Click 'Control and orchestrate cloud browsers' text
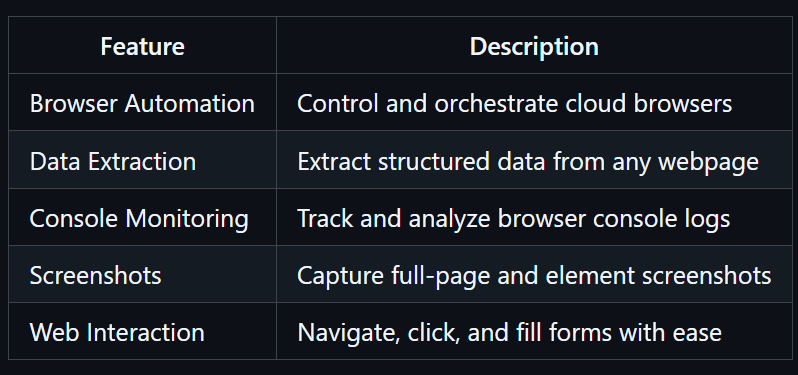This screenshot has width=798, height=375. pyautogui.click(x=515, y=103)
